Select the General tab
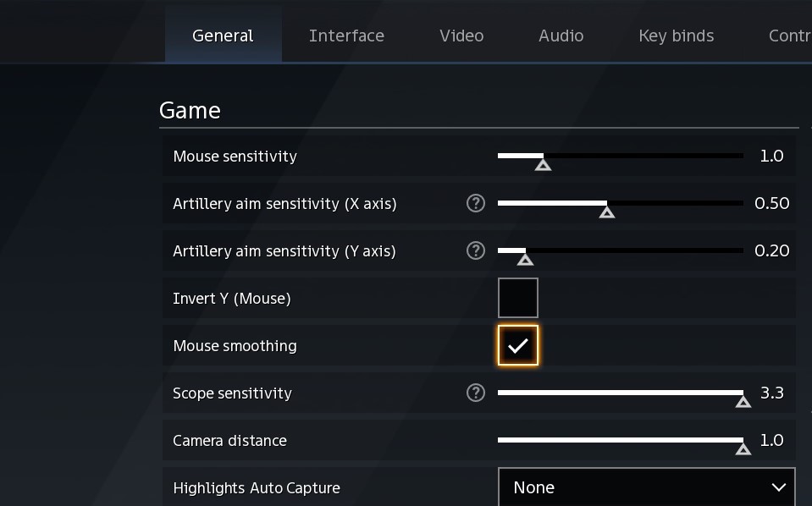812x506 pixels. pos(224,36)
